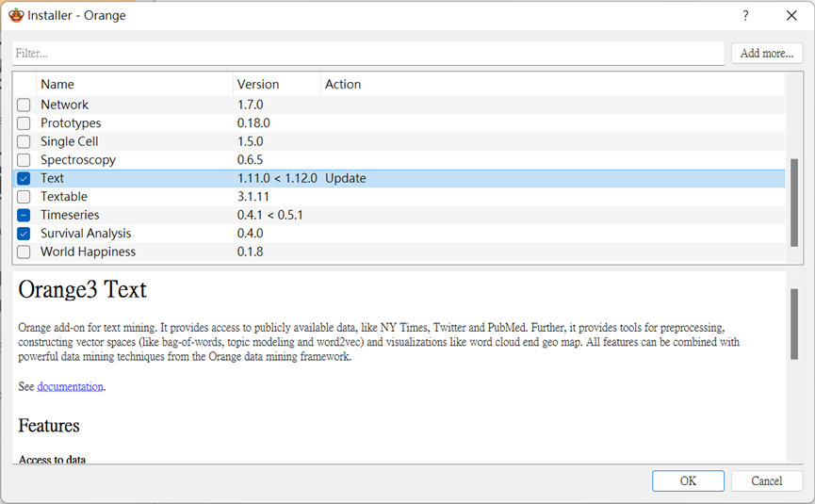Open the help question mark button
Screen dimensions: 815x504
coord(746,16)
